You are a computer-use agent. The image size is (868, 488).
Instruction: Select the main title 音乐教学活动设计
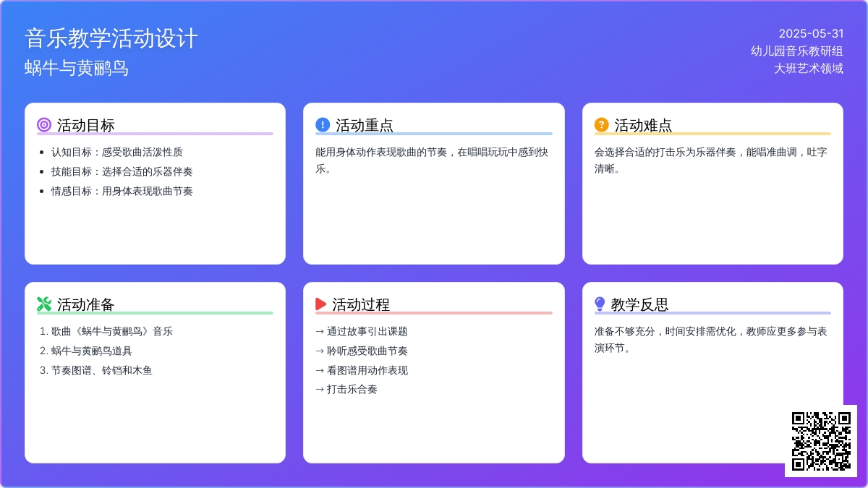(111, 38)
